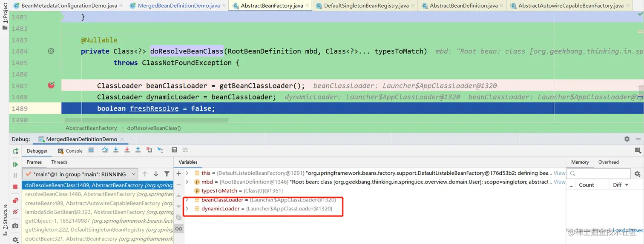Click the Count column header

[x=586, y=185]
